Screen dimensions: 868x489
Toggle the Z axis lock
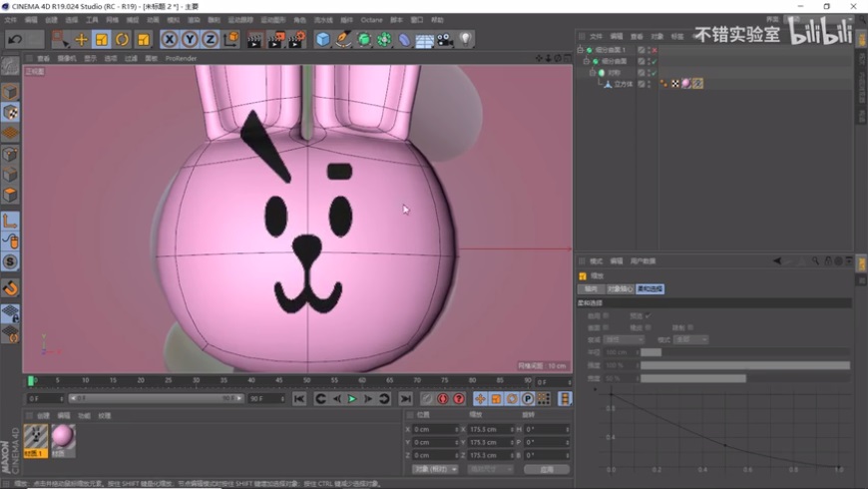tap(210, 39)
